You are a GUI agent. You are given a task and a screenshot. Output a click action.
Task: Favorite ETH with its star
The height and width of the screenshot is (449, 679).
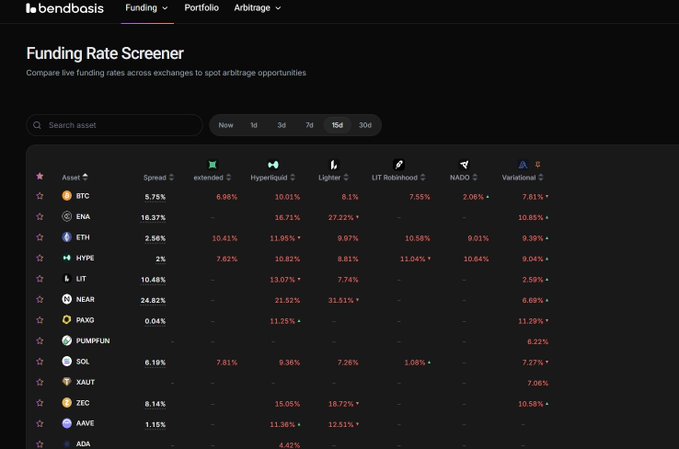pos(40,237)
